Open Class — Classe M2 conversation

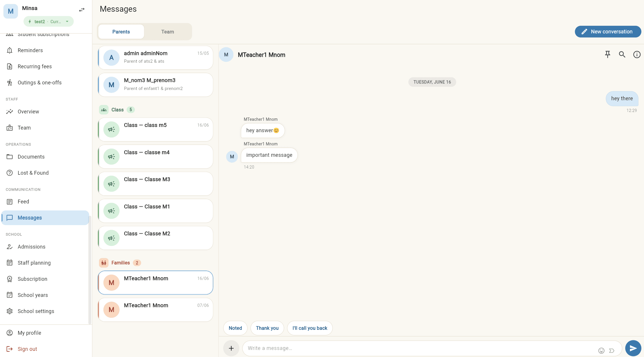tap(155, 238)
